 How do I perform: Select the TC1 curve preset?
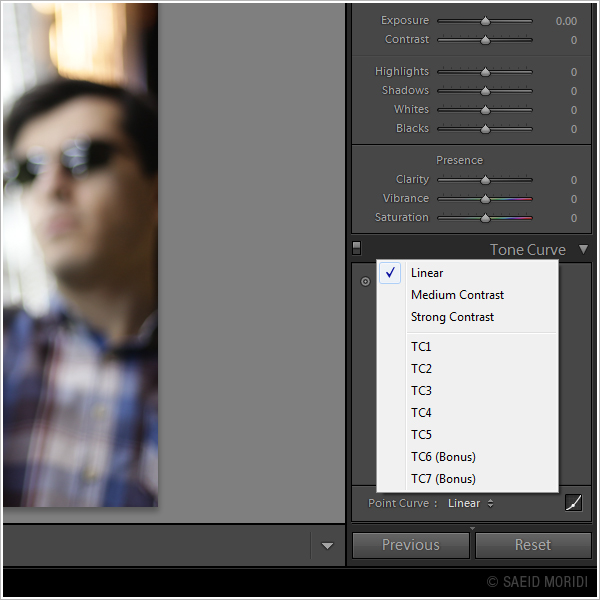tap(421, 347)
